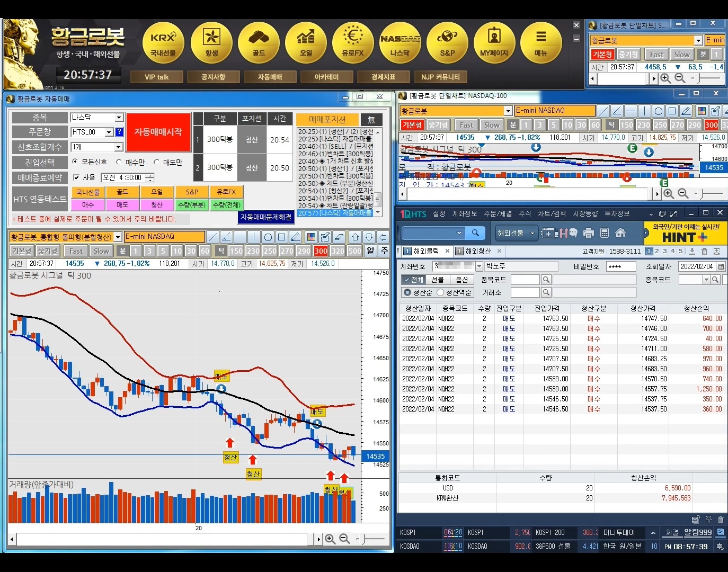Select 매도만 radio button

[156, 162]
